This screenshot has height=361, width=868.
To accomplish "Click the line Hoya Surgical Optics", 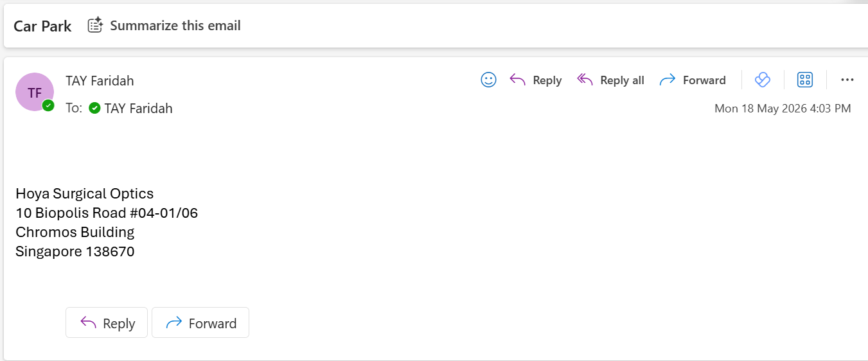I will click(85, 193).
